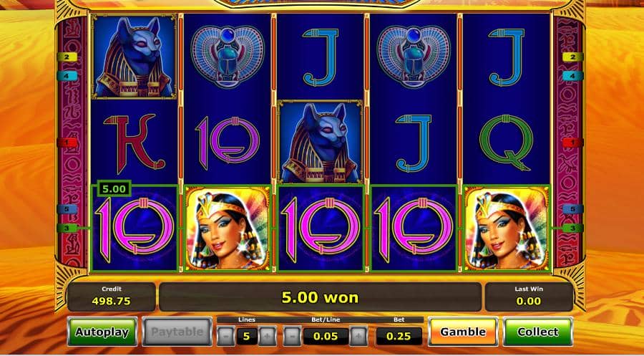Image resolution: width=644 pixels, height=356 pixels.
Task: Select yellow payline 2 marker on left
Action: [67, 57]
